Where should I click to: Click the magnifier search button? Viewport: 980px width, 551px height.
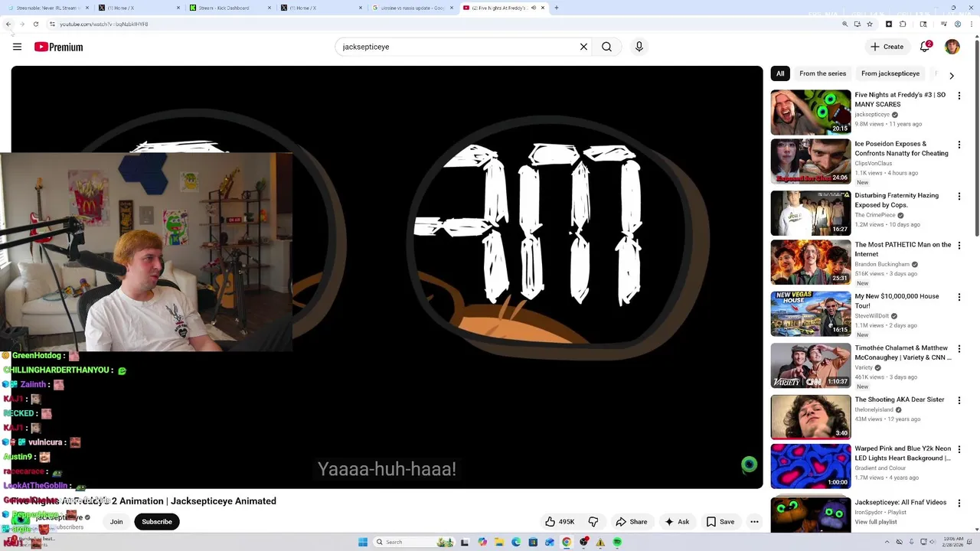tap(606, 47)
